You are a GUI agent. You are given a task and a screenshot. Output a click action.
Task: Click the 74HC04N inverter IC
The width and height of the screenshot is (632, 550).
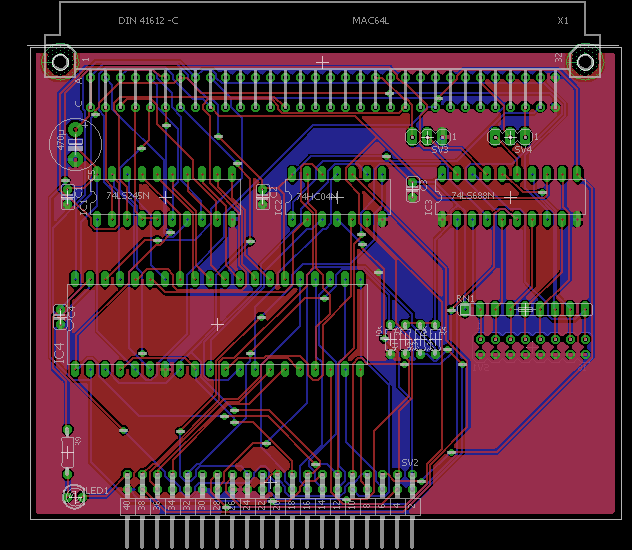337,197
